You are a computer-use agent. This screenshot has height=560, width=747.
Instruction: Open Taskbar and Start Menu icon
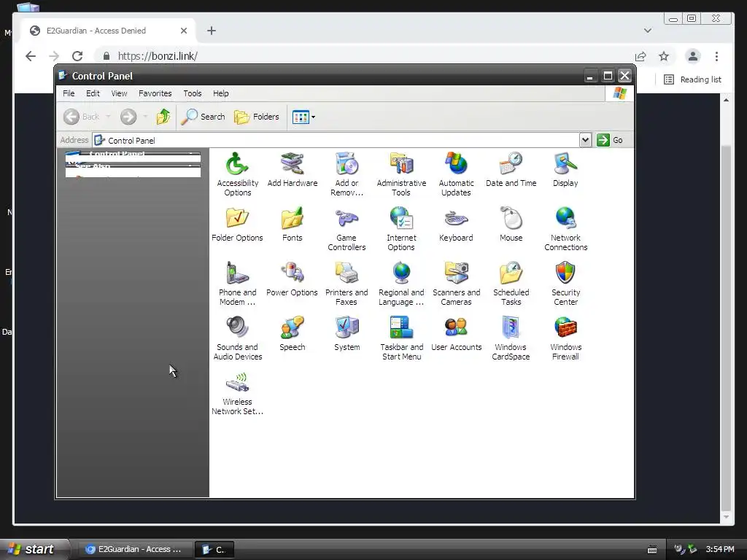coord(401,338)
